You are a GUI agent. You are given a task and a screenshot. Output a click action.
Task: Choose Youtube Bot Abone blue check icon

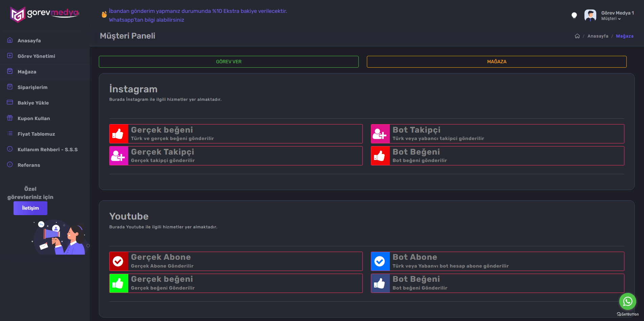[x=380, y=261]
